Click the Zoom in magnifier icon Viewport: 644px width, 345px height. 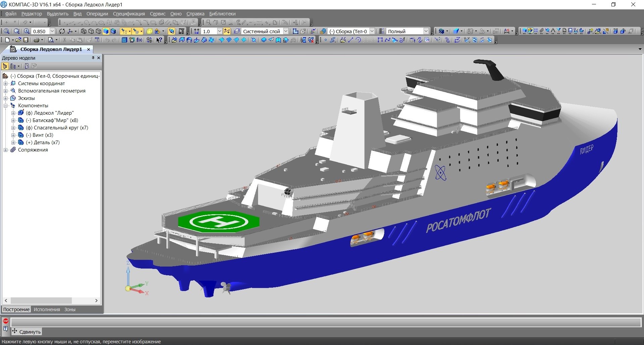pos(27,31)
